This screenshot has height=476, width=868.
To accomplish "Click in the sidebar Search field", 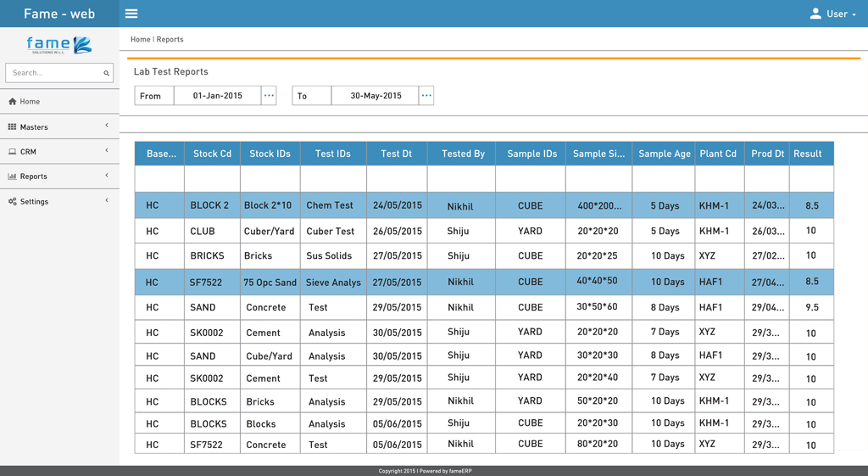I will click(59, 73).
